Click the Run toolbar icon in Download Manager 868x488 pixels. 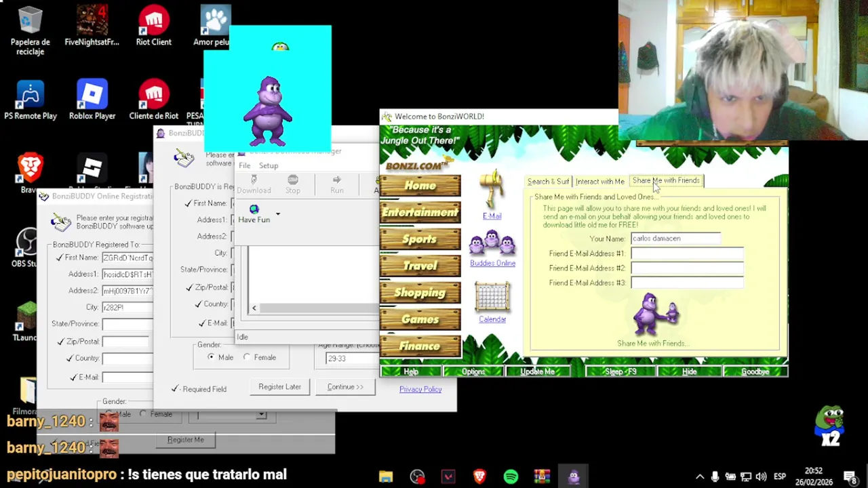click(336, 184)
